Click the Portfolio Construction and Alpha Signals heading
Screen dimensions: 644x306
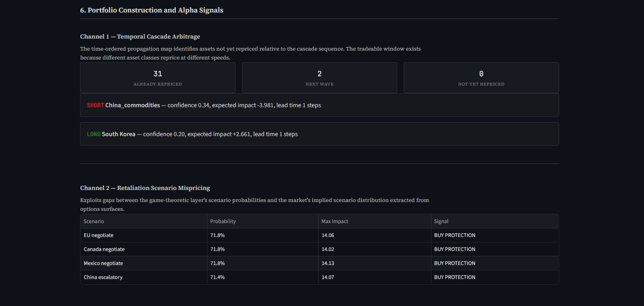152,10
